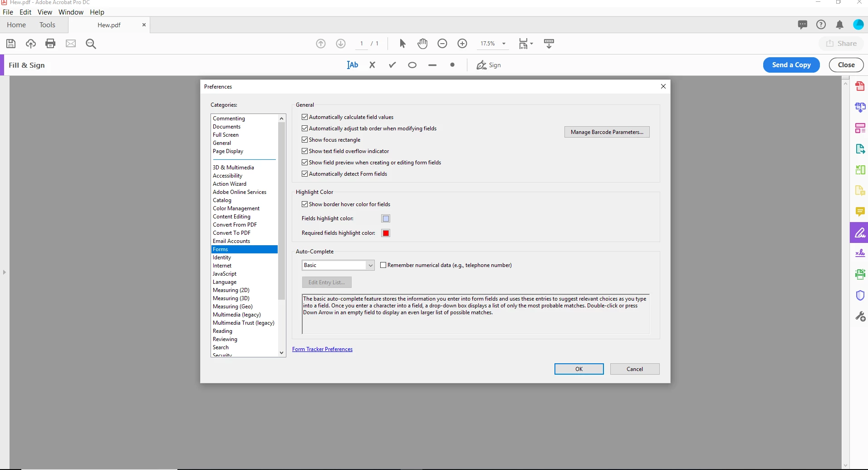Open the View menu
Viewport: 868px width, 470px height.
point(44,12)
